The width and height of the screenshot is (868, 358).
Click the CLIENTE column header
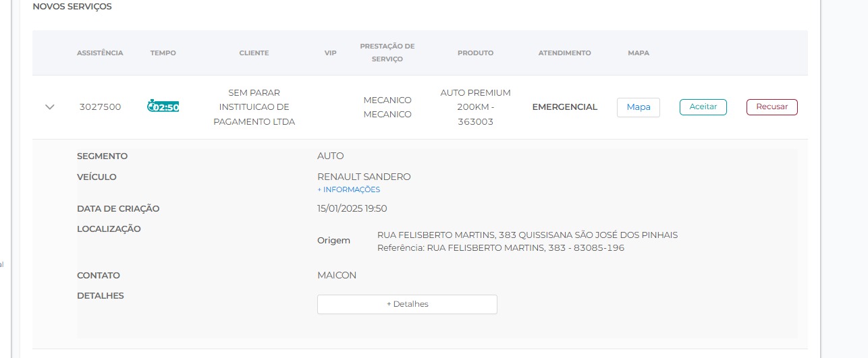(x=254, y=53)
